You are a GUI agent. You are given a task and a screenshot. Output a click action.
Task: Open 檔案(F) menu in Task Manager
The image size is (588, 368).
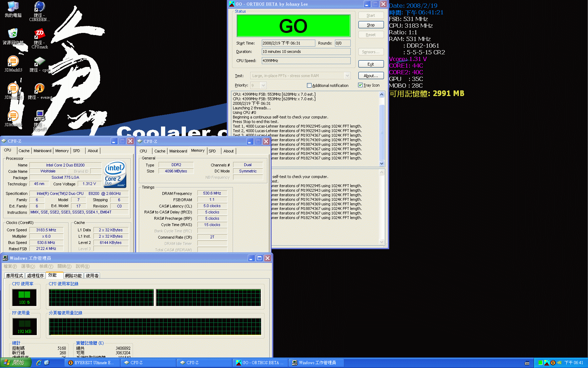pyautogui.click(x=10, y=266)
